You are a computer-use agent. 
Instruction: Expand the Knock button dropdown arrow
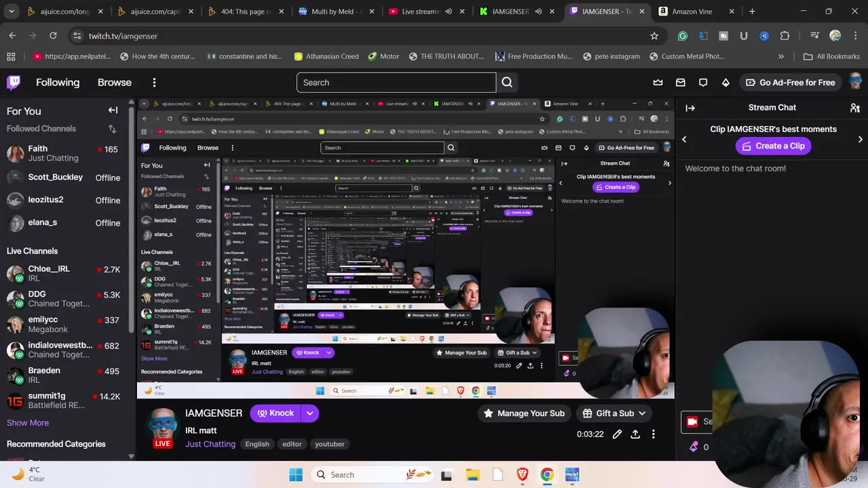[309, 413]
